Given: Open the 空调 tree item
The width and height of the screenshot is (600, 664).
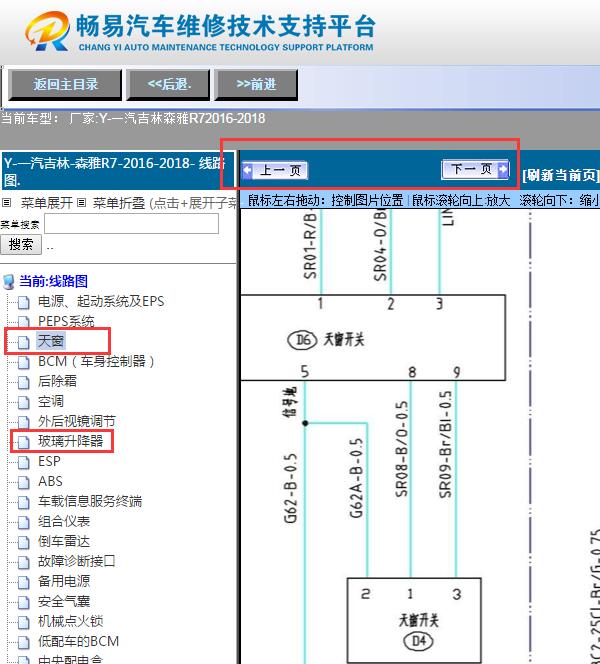Looking at the screenshot, I should [51, 401].
